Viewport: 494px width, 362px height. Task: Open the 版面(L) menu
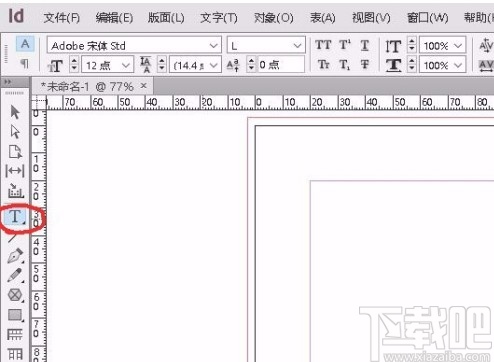pos(166,17)
